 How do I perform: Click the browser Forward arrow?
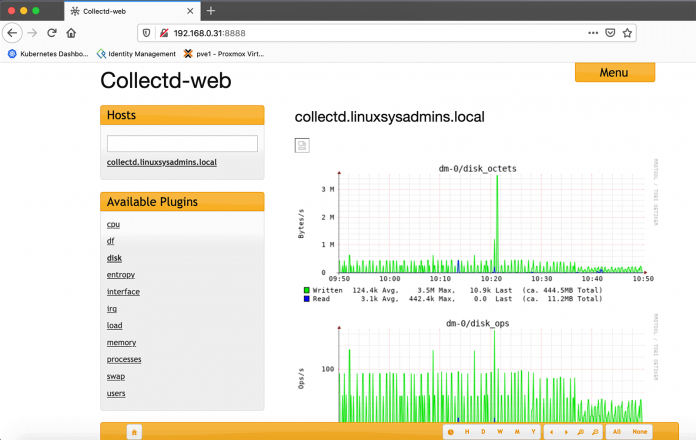point(32,33)
